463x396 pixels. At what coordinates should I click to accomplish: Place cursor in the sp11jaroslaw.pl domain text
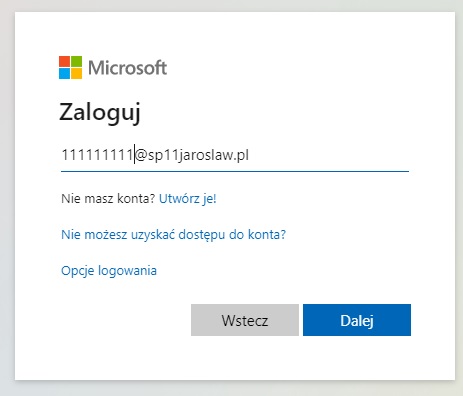click(198, 155)
